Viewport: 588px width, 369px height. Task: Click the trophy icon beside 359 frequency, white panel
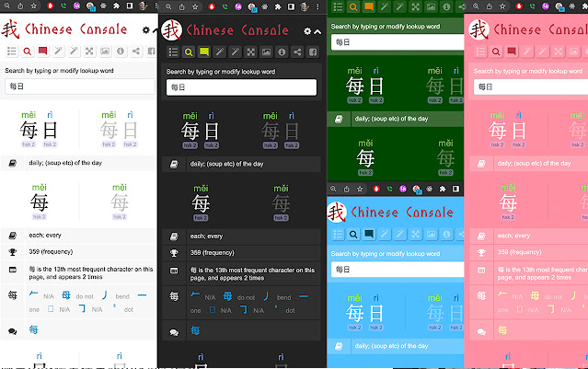point(12,252)
